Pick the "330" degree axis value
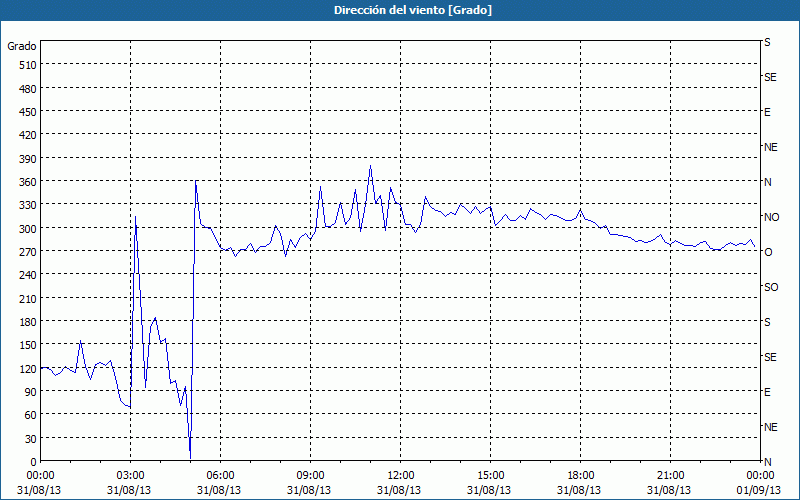 pyautogui.click(x=29, y=205)
